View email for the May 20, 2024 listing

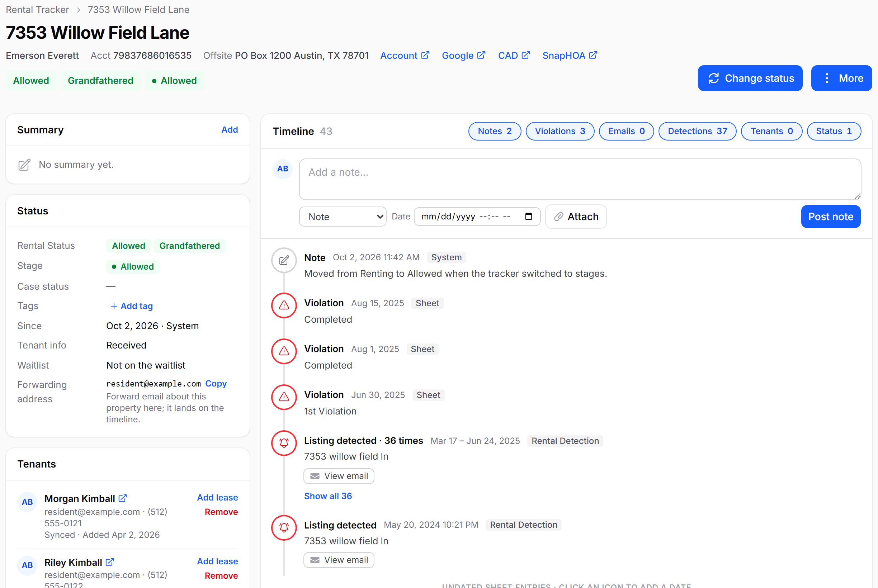coord(339,560)
